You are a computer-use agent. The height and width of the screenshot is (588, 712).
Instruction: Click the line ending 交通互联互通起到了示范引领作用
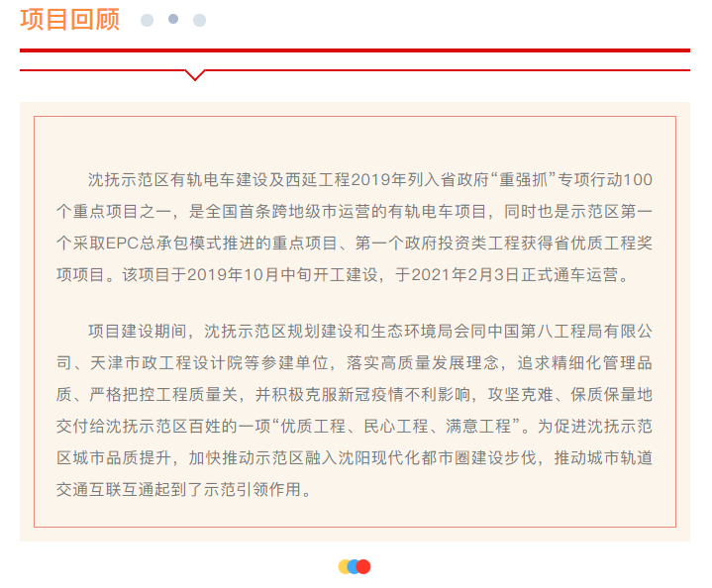[184, 489]
